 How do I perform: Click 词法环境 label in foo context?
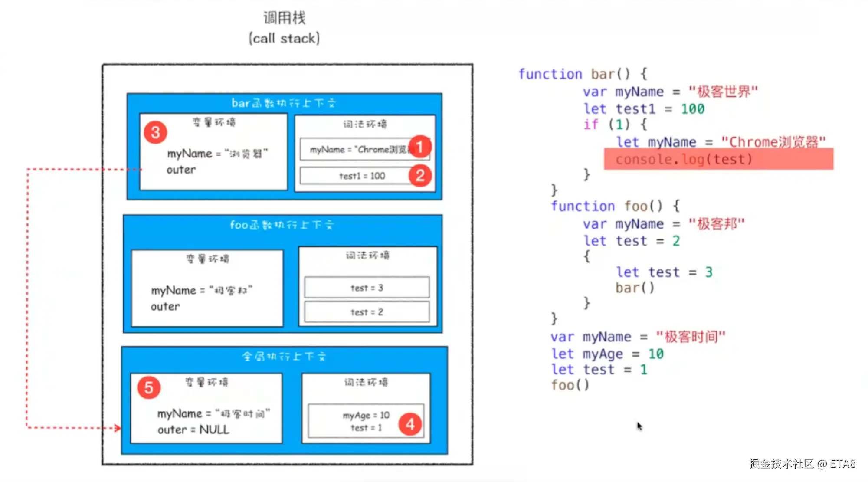tap(367, 255)
